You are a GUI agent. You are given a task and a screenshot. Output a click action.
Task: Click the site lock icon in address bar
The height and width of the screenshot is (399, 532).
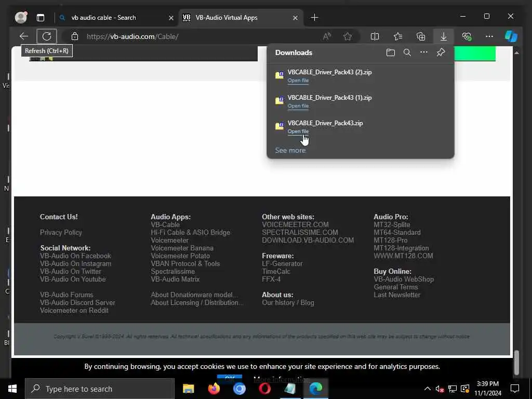(75, 36)
